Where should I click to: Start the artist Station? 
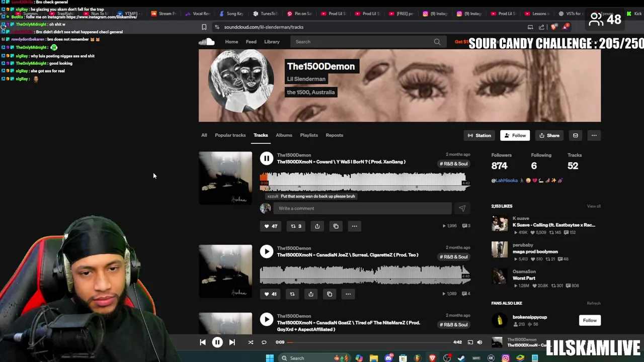[x=479, y=135]
